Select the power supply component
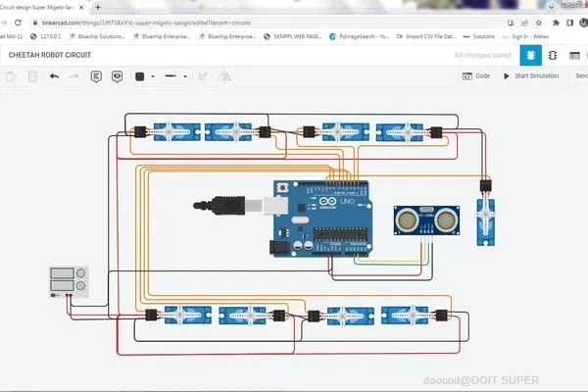Viewport: 588px width, 392px height. pos(69,282)
